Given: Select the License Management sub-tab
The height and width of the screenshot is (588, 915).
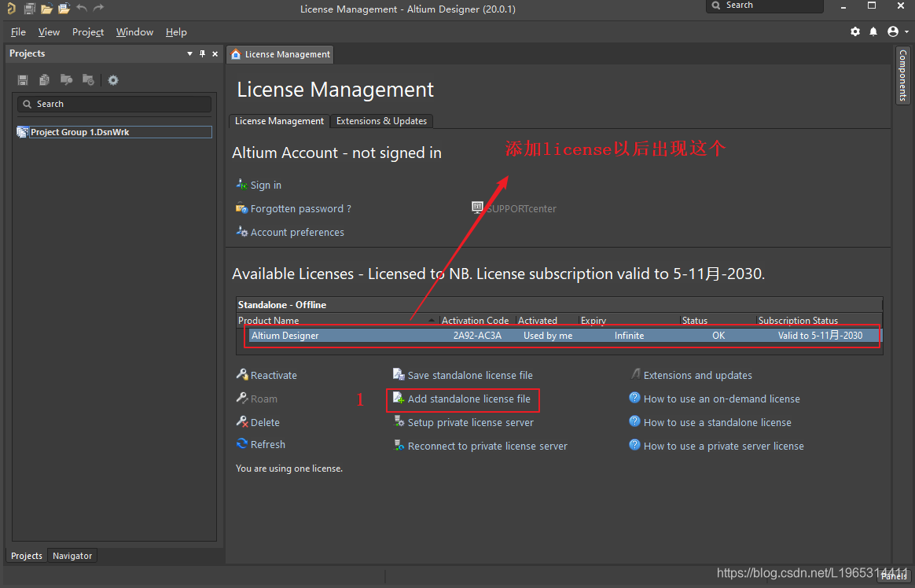Looking at the screenshot, I should (x=279, y=121).
